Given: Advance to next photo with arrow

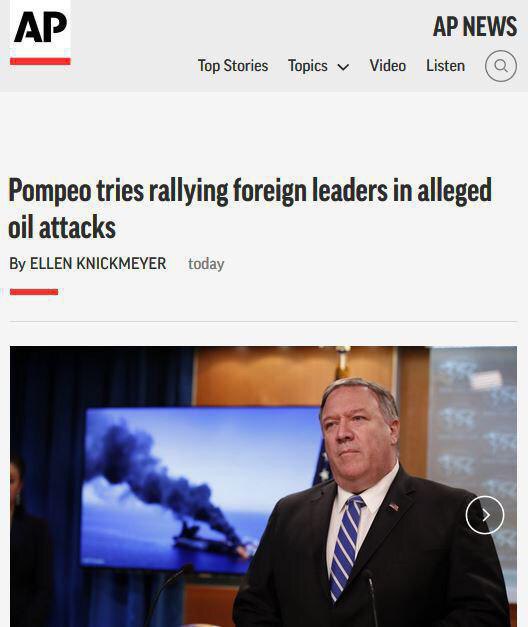Looking at the screenshot, I should [x=485, y=515].
